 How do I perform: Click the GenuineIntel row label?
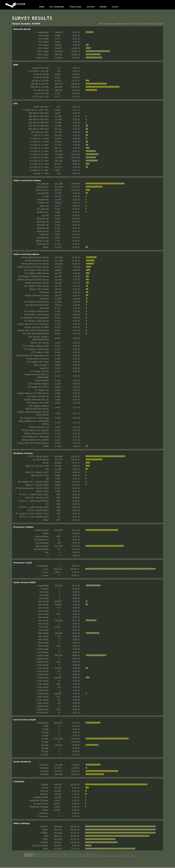tap(42, 546)
